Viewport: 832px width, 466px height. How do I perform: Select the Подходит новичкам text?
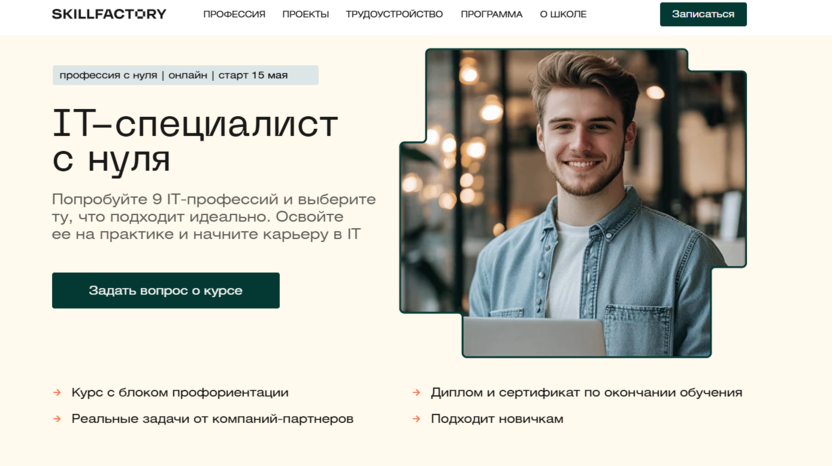497,419
